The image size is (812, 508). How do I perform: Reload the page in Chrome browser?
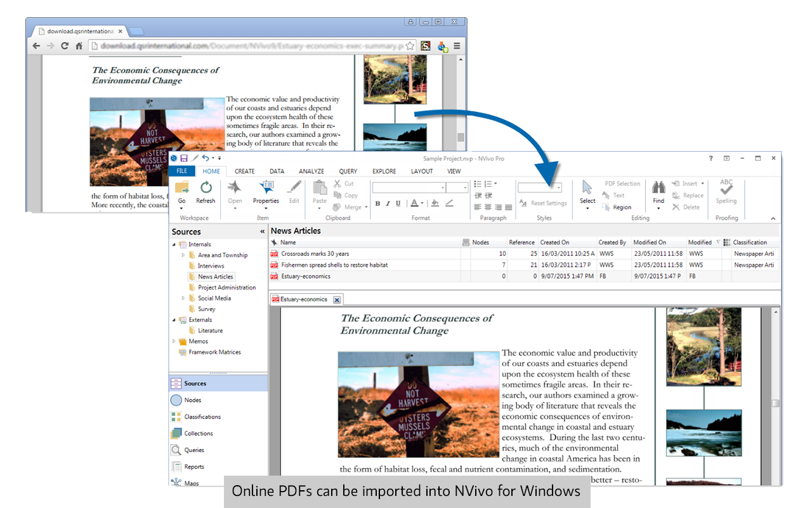pyautogui.click(x=64, y=46)
